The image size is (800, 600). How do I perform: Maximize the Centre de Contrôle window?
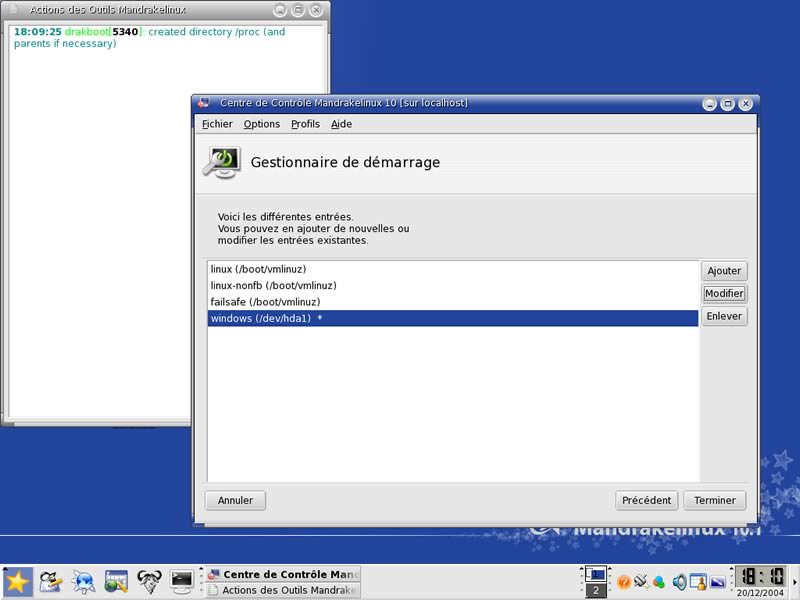pos(728,104)
